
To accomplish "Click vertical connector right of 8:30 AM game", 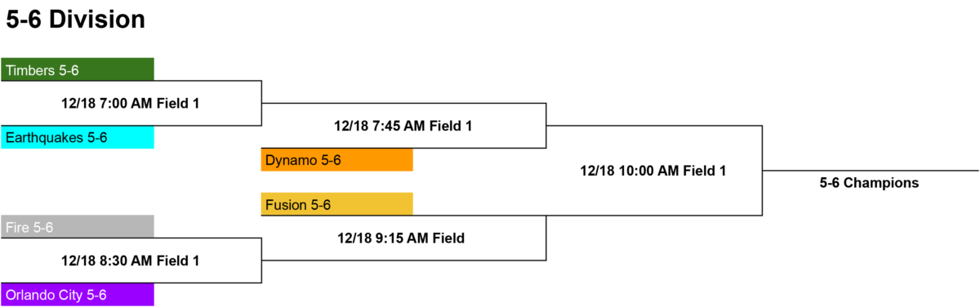I will point(261,260).
